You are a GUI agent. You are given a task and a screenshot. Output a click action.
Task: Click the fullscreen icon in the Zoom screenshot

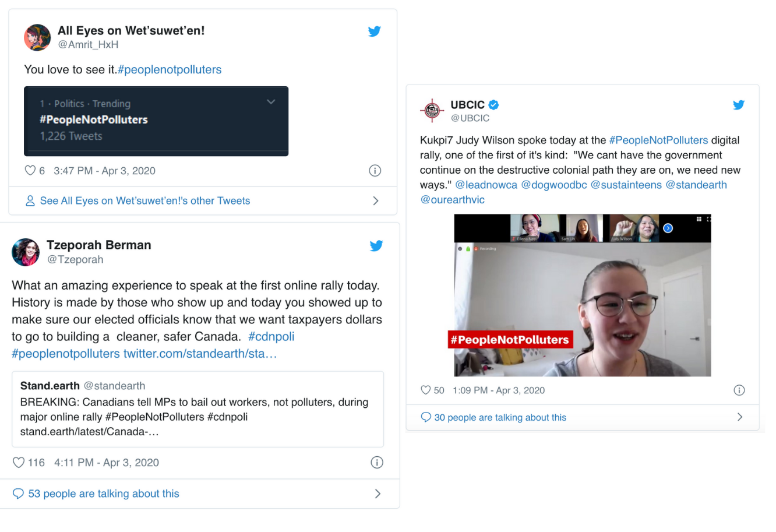708,219
